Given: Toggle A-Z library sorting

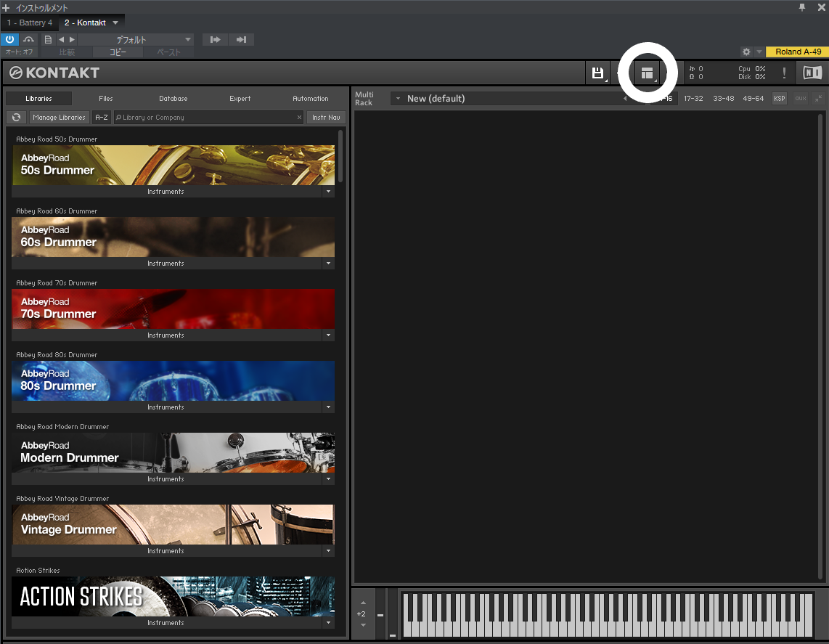Looking at the screenshot, I should coord(102,118).
